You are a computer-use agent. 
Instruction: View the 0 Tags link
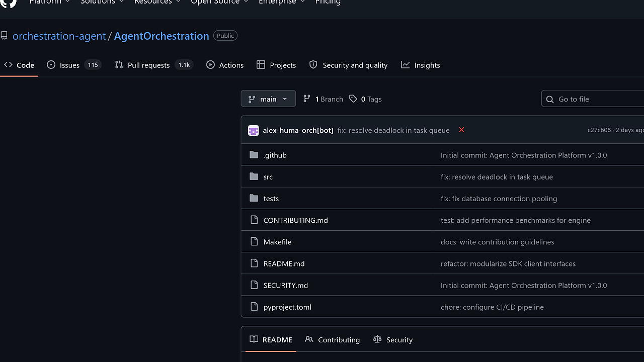[366, 99]
